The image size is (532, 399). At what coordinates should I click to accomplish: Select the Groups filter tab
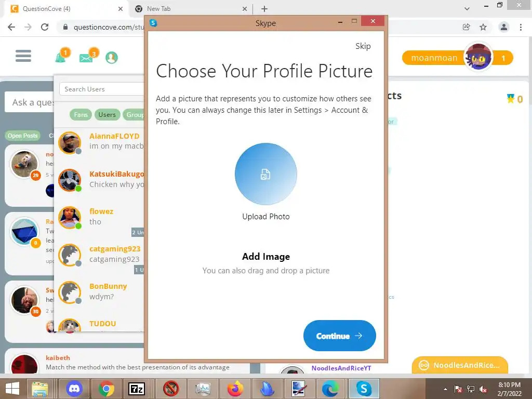(135, 115)
